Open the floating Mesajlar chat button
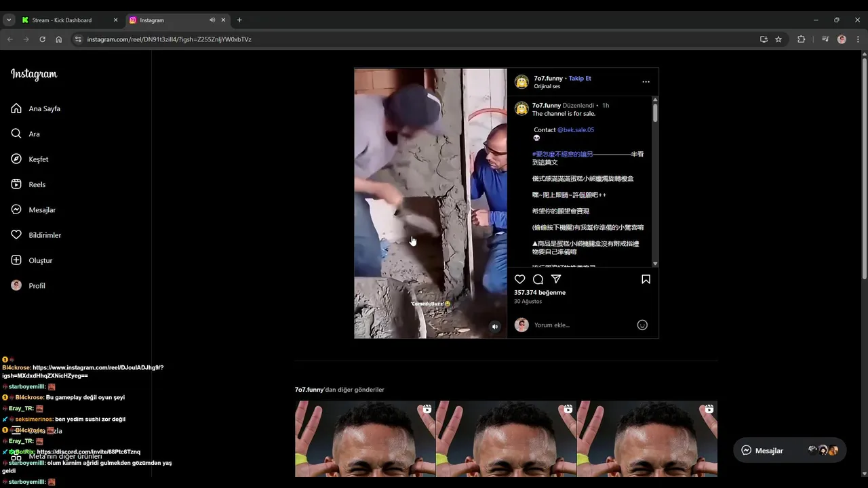Image resolution: width=868 pixels, height=488 pixels. point(789,450)
